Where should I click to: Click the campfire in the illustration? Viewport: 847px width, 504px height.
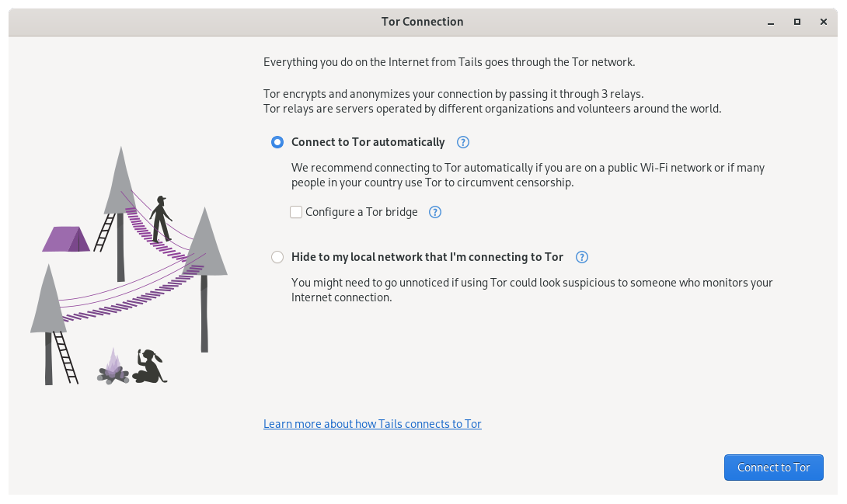tap(113, 370)
